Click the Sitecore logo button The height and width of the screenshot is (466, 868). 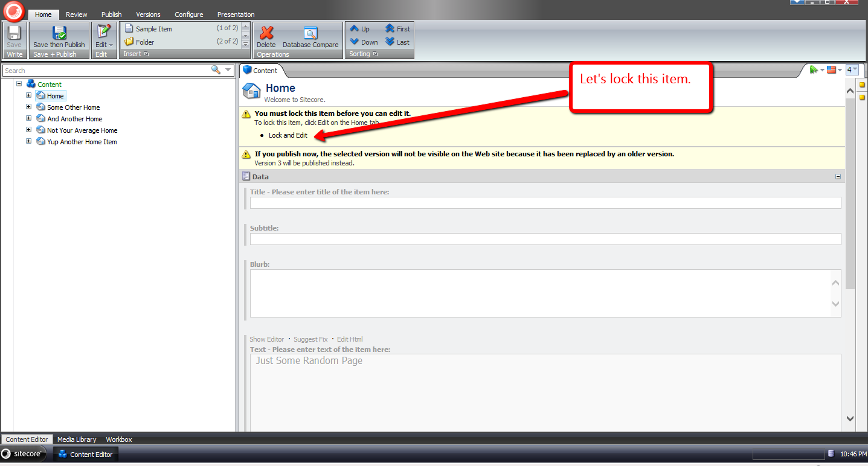pos(13,11)
